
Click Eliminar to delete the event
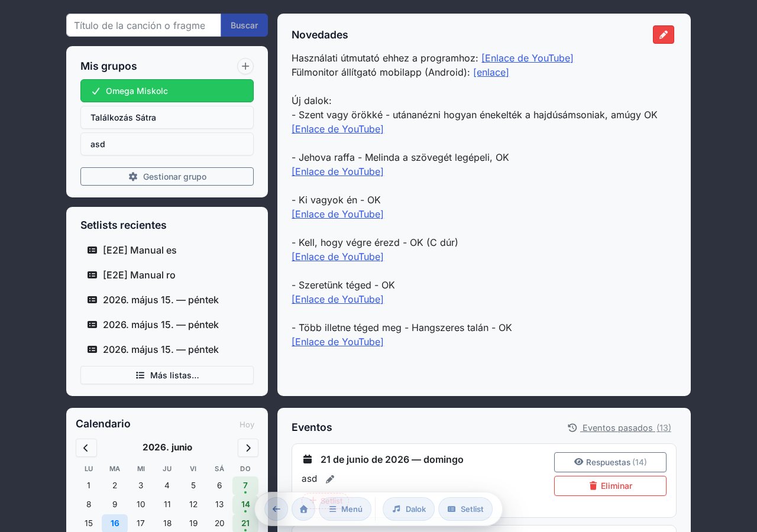pos(610,486)
